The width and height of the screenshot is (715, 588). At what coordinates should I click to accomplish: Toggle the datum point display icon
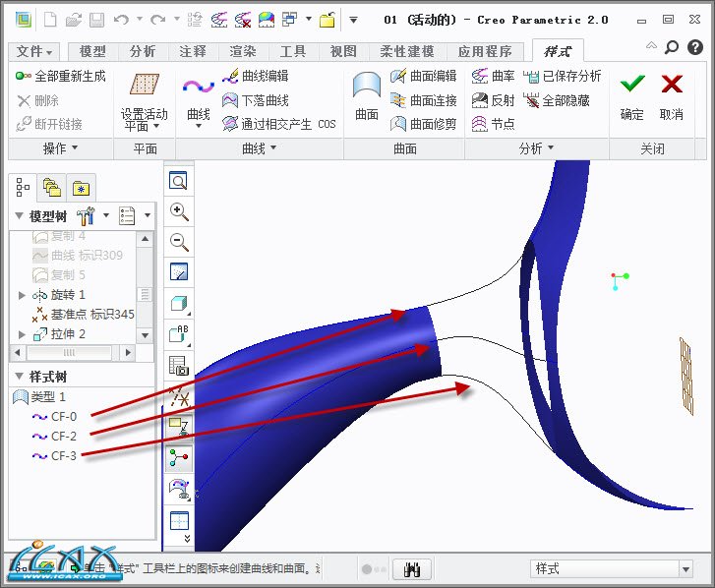(x=179, y=396)
